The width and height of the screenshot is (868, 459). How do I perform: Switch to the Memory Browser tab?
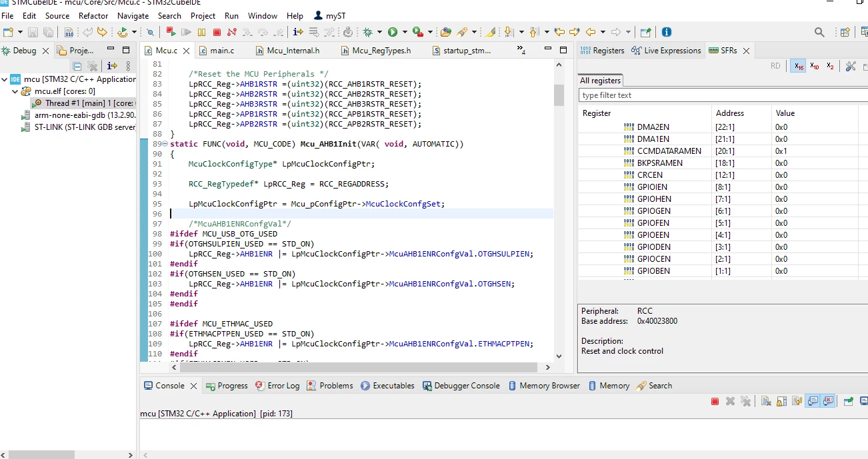coord(544,386)
